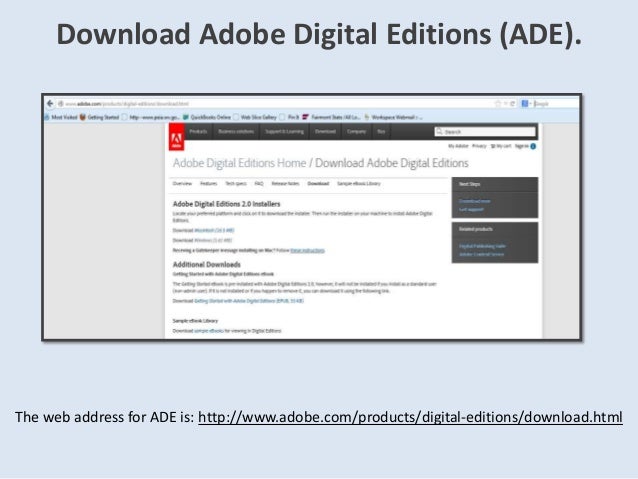The image size is (638, 479).
Task: Open the Most Visited bookmark
Action: coord(61,117)
